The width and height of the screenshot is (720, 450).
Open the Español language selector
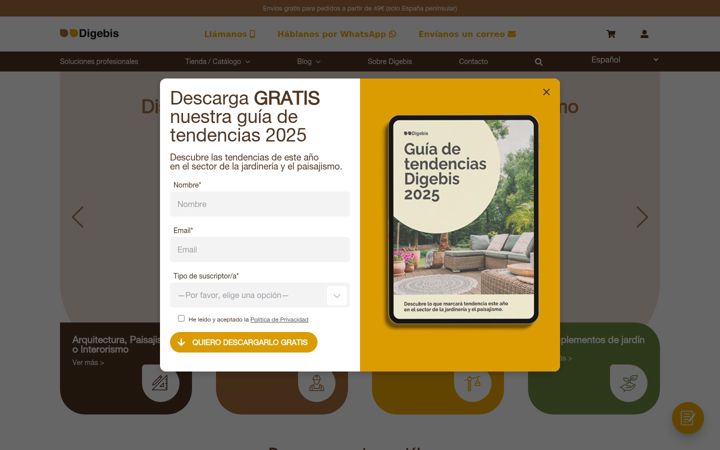(625, 60)
